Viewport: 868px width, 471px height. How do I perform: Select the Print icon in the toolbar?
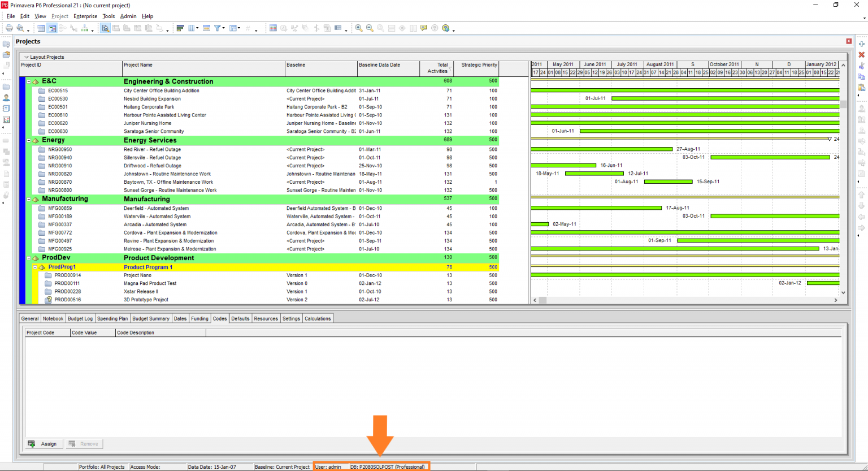tap(9, 28)
